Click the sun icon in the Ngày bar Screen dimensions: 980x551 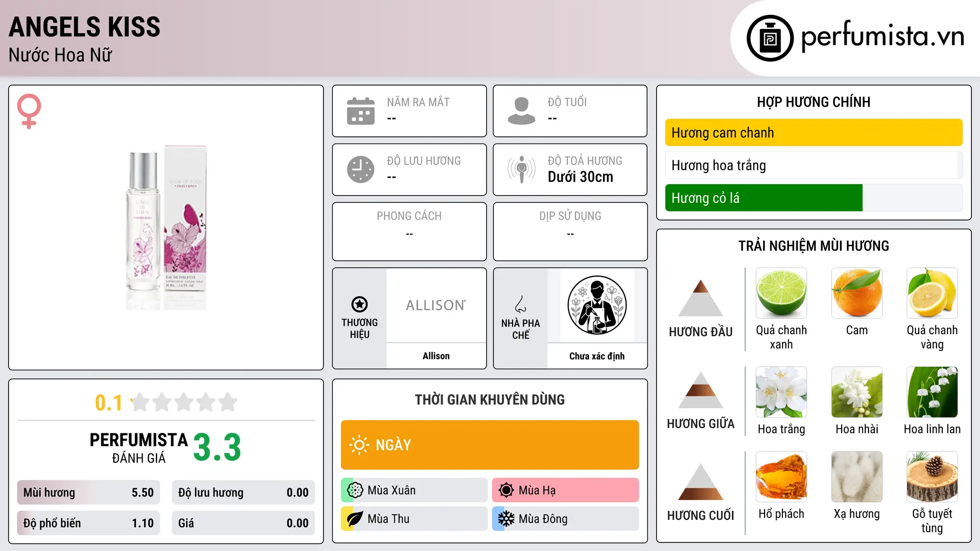[359, 445]
